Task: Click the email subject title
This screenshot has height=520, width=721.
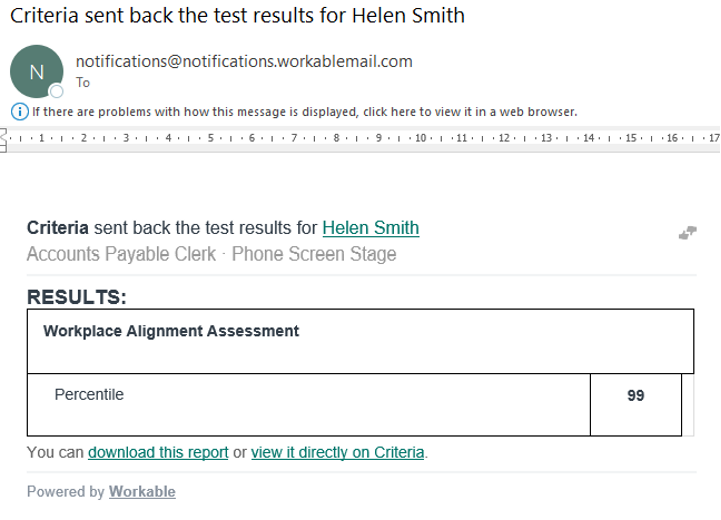Action: pyautogui.click(x=237, y=16)
